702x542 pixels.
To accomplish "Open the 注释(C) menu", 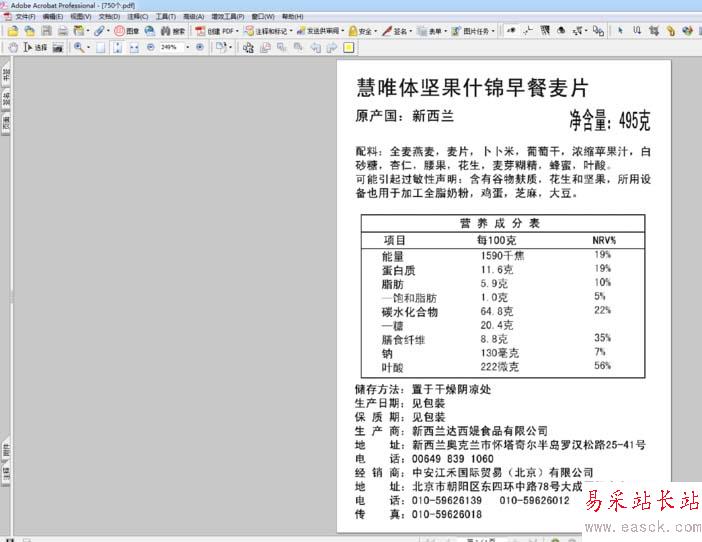I will [137, 17].
